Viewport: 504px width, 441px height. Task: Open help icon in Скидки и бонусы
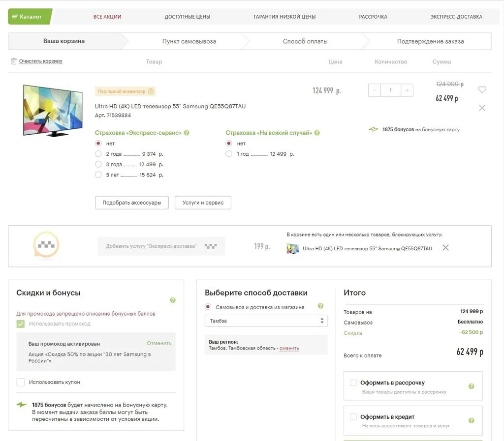pos(173,300)
